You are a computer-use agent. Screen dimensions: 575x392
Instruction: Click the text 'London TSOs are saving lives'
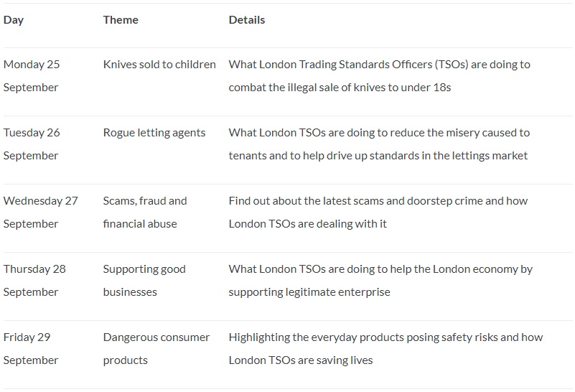pyautogui.click(x=301, y=360)
